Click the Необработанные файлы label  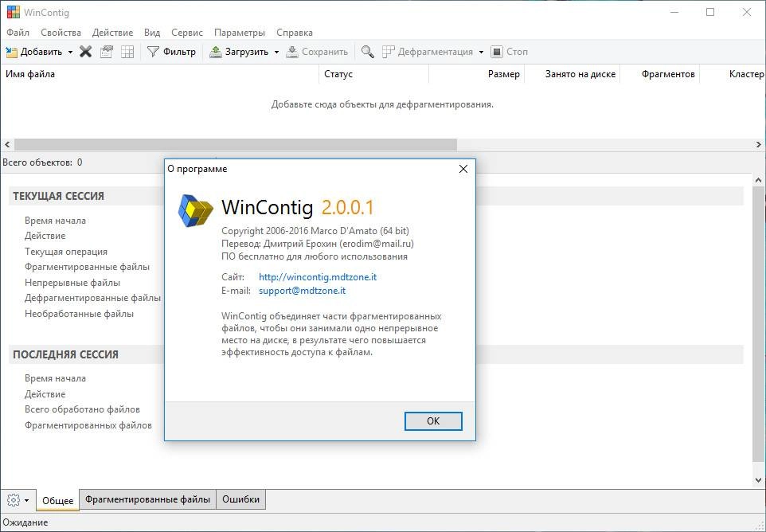(79, 314)
